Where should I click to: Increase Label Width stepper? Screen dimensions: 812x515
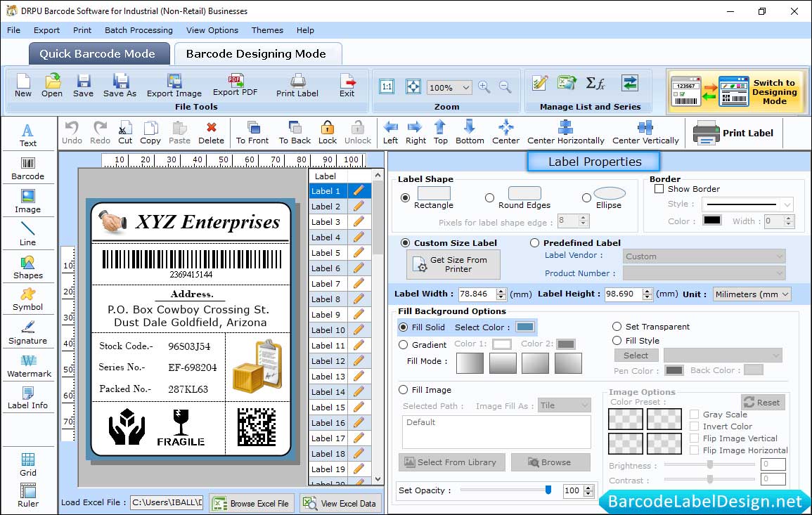[x=501, y=292]
